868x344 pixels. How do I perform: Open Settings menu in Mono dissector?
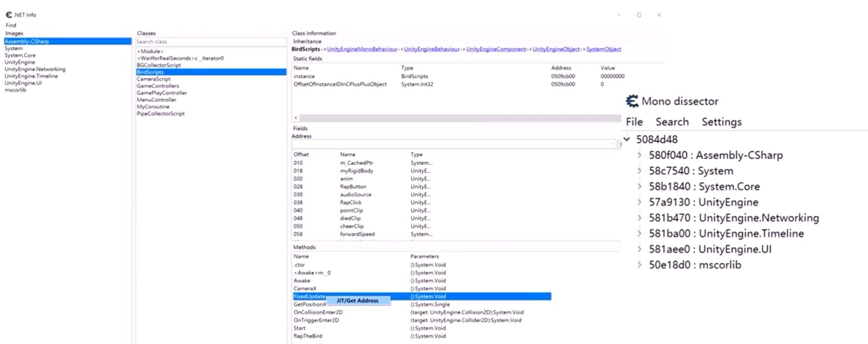pos(721,122)
